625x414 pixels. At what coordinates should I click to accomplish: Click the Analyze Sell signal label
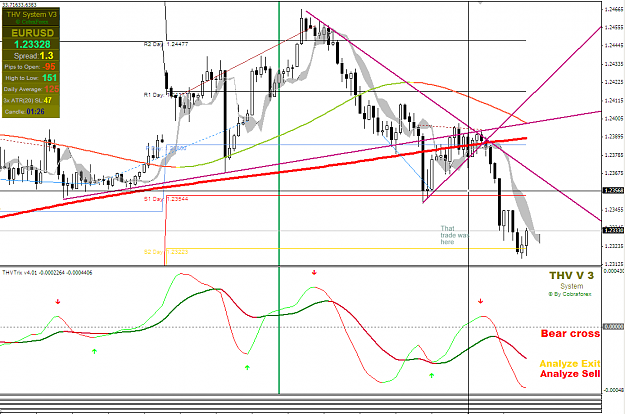click(570, 374)
